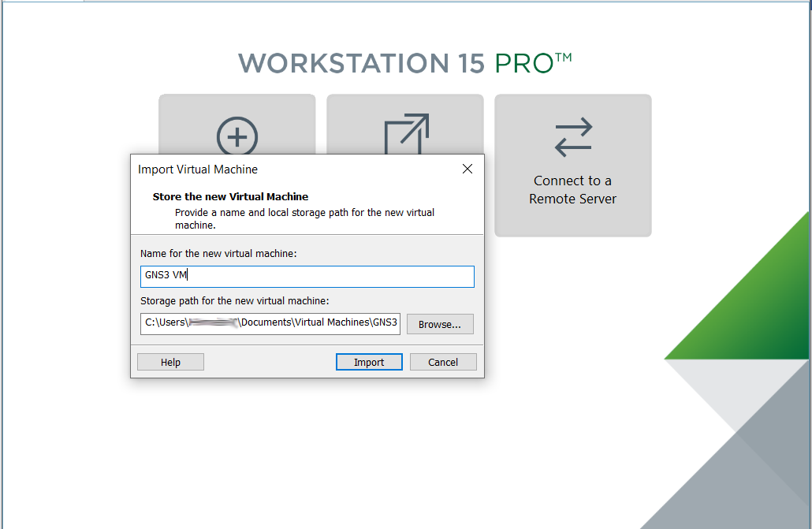Click the Open a Virtual Machine arrow icon
This screenshot has width=812, height=529.
(x=407, y=134)
